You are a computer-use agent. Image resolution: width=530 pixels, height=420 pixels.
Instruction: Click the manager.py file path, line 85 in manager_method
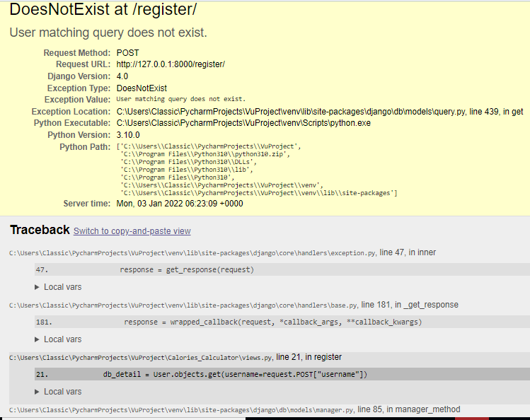pos(235,409)
